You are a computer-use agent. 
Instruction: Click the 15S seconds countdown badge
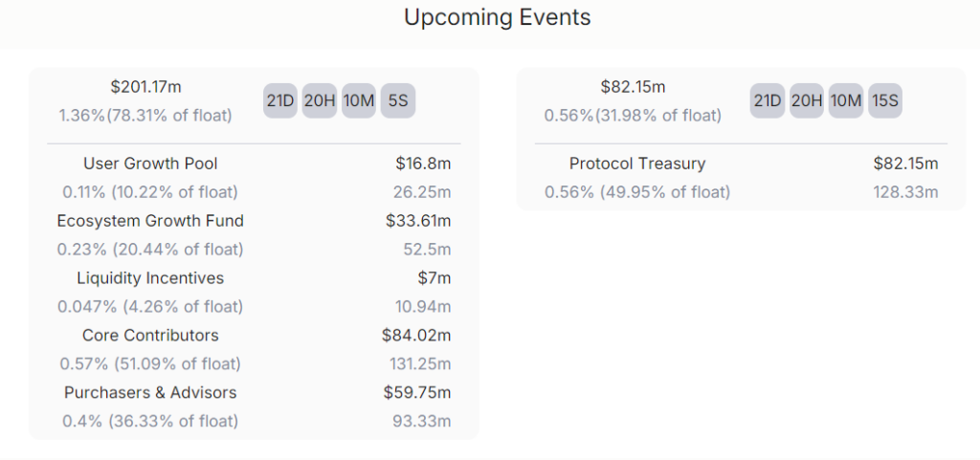[x=885, y=100]
